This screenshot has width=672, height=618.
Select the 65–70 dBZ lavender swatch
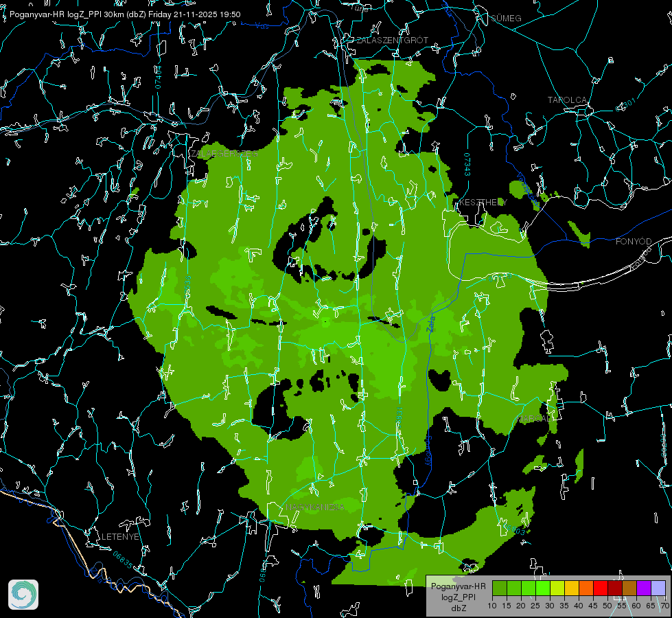[x=658, y=588]
